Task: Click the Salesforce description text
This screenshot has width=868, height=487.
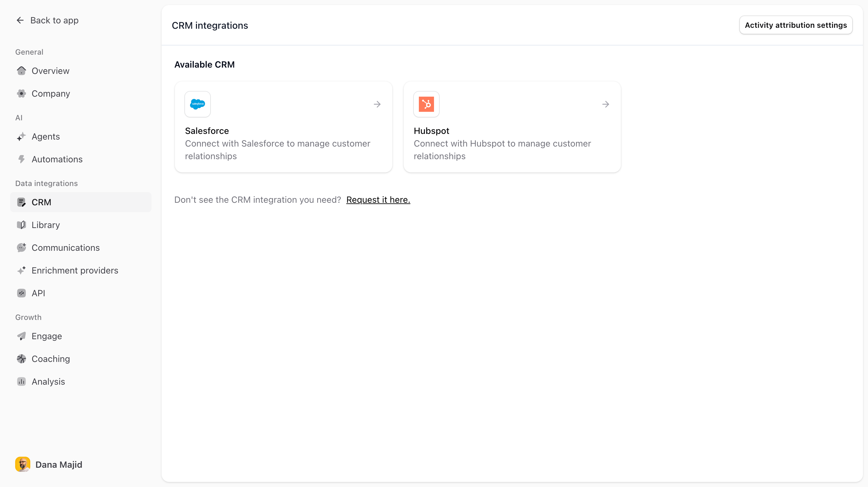Action: [x=278, y=150]
